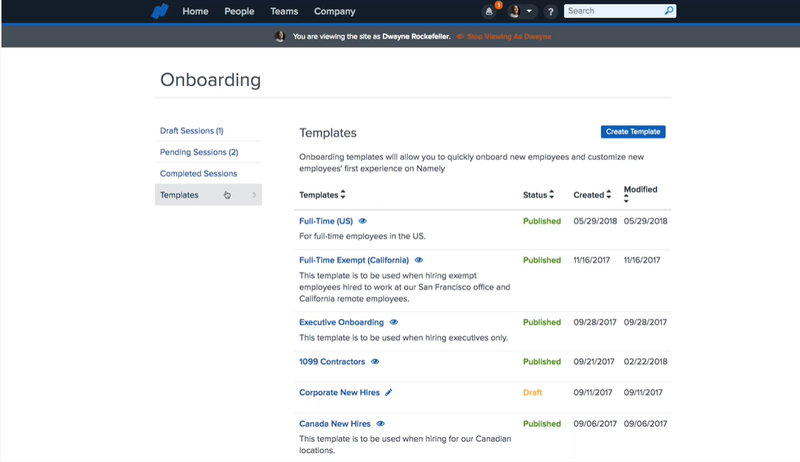Click the eye icon beside Full-Time (US)
800x462 pixels.
point(363,221)
